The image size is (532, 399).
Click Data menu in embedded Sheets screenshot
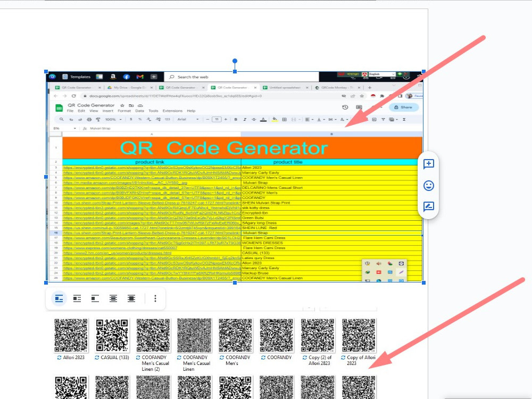point(139,111)
